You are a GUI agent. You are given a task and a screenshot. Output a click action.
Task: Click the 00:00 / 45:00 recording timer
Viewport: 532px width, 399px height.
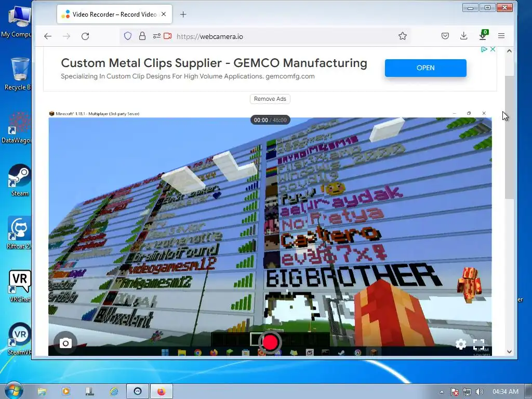click(270, 120)
